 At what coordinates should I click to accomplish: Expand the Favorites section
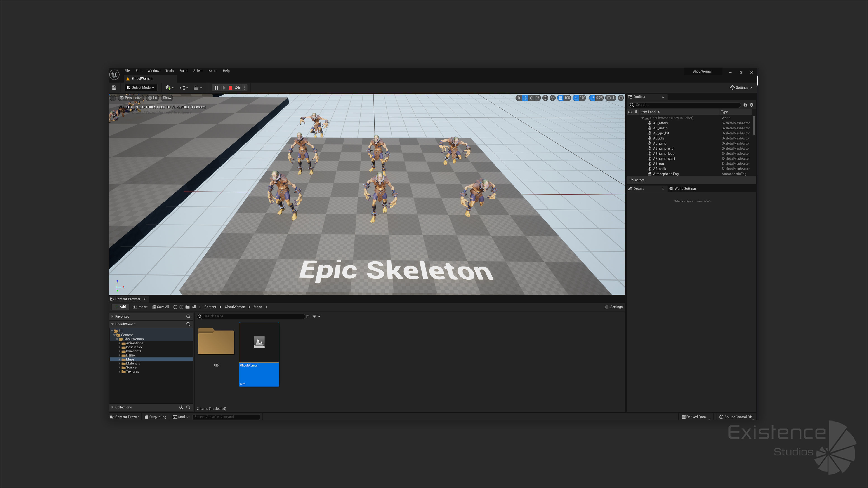(x=112, y=317)
